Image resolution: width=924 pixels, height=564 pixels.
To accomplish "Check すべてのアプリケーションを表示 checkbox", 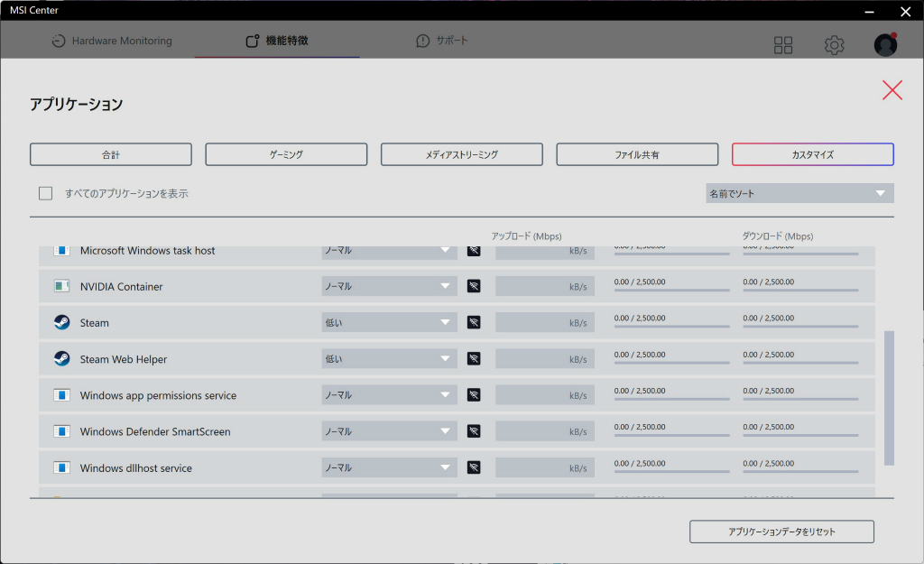I will [45, 193].
